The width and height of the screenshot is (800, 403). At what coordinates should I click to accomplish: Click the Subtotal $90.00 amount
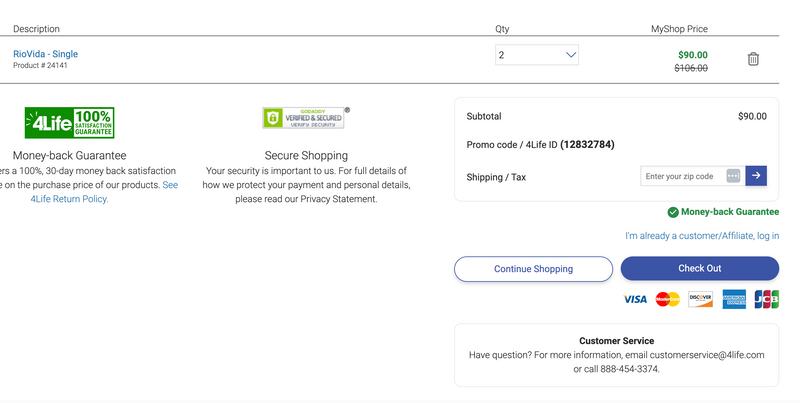(x=752, y=116)
